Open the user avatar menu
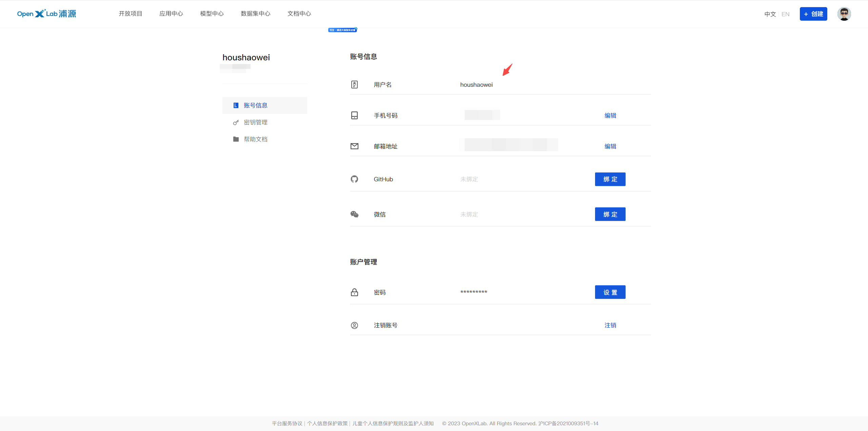868x431 pixels. (x=844, y=14)
